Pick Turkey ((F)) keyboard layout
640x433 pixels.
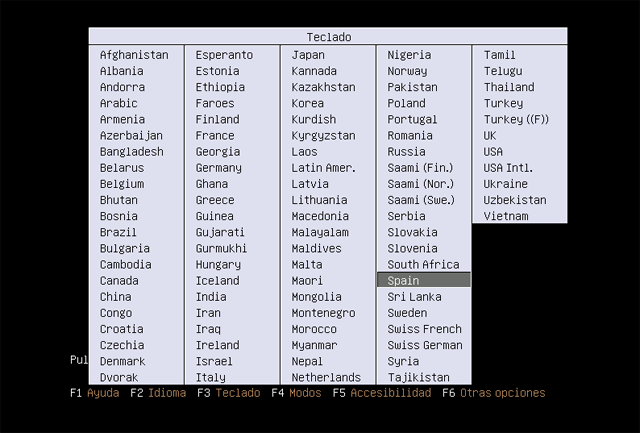tap(517, 119)
